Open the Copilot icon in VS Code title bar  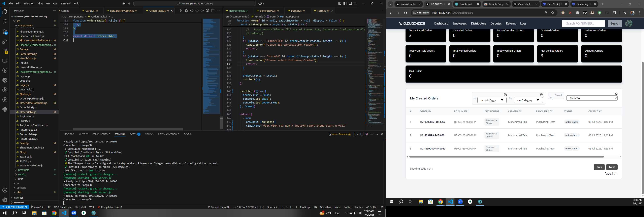coord(260,3)
